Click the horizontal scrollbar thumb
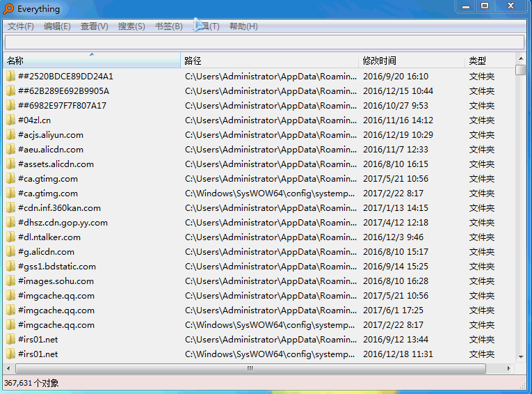The width and height of the screenshot is (532, 394). point(251,368)
